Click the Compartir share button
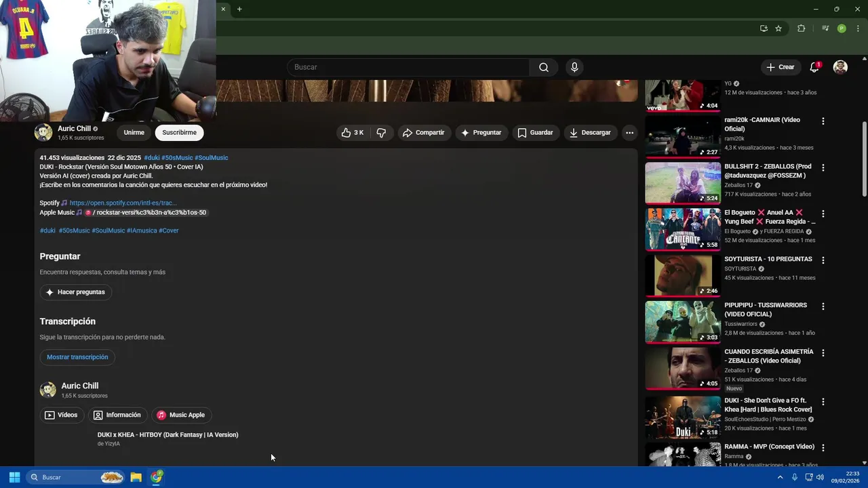This screenshot has width=868, height=488. pos(424,133)
